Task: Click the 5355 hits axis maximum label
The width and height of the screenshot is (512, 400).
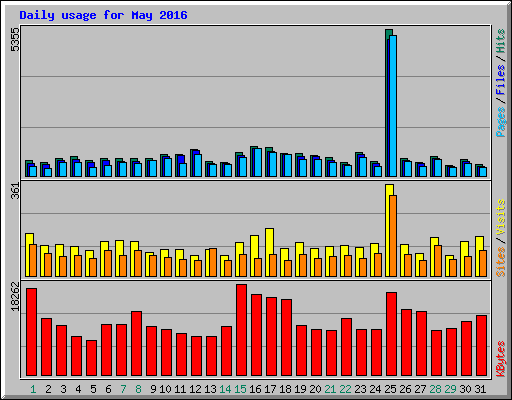Action: click(x=15, y=39)
